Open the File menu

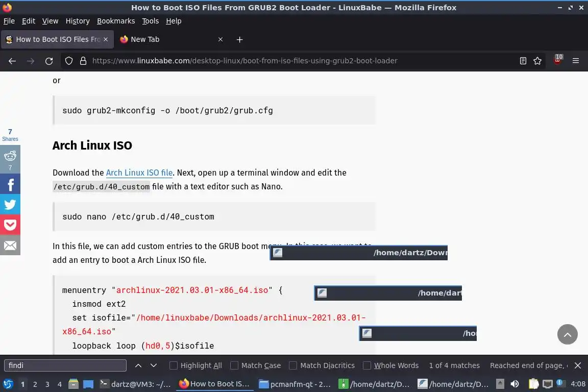[9, 21]
